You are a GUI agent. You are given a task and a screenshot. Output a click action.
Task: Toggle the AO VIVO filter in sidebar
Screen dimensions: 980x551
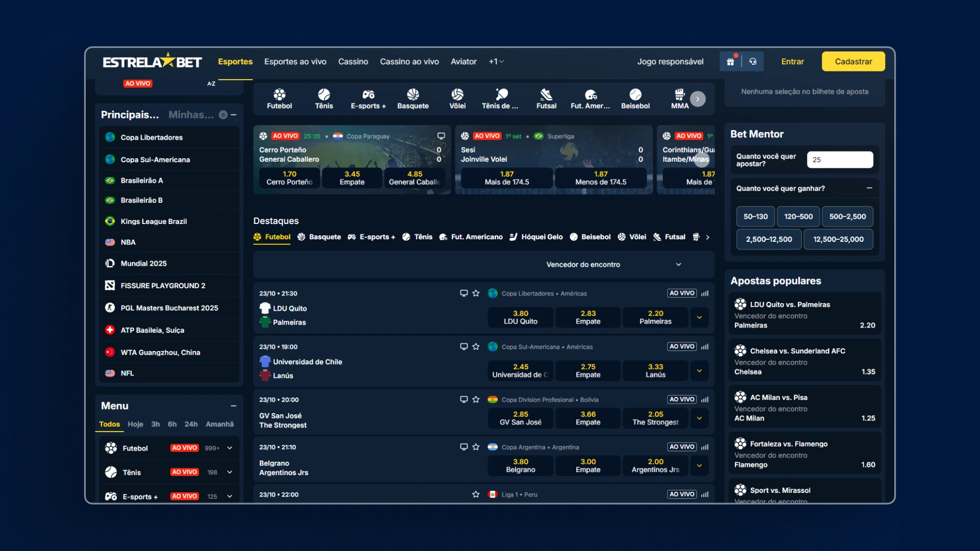[x=138, y=84]
